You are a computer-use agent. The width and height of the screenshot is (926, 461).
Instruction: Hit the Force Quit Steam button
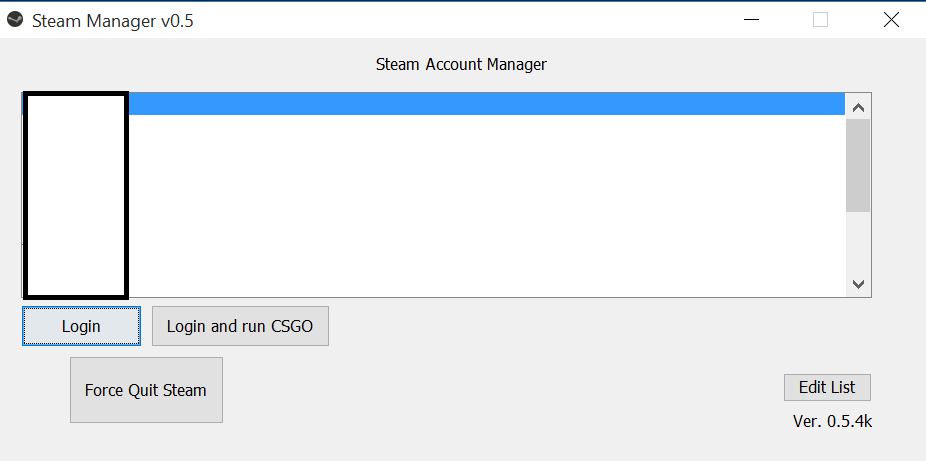146,390
